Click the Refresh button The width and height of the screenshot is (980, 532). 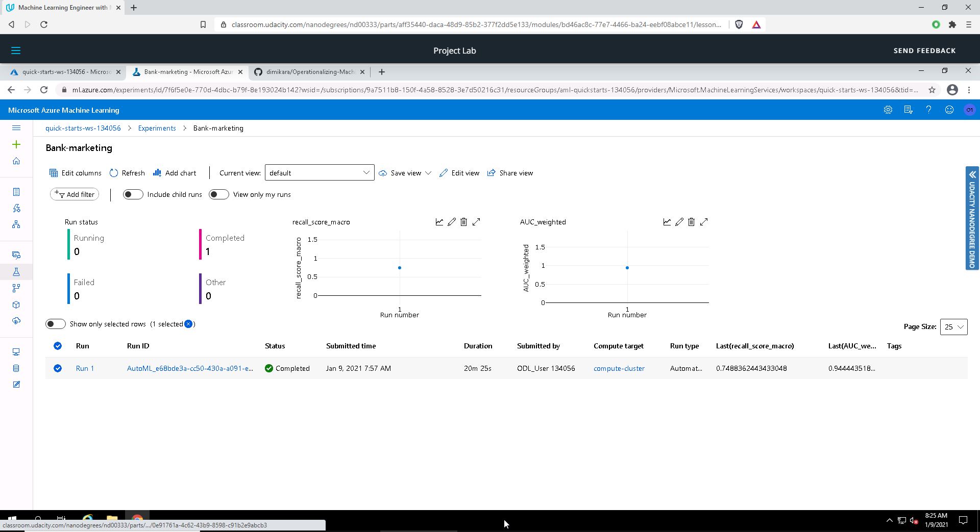tap(127, 173)
